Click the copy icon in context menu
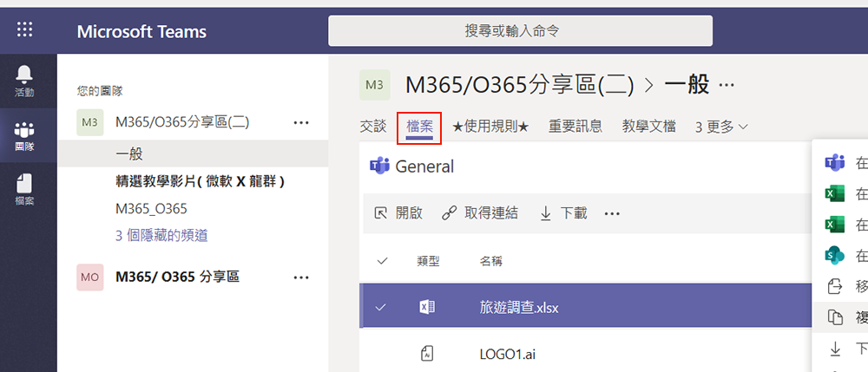This screenshot has height=372, width=868. pyautogui.click(x=834, y=317)
